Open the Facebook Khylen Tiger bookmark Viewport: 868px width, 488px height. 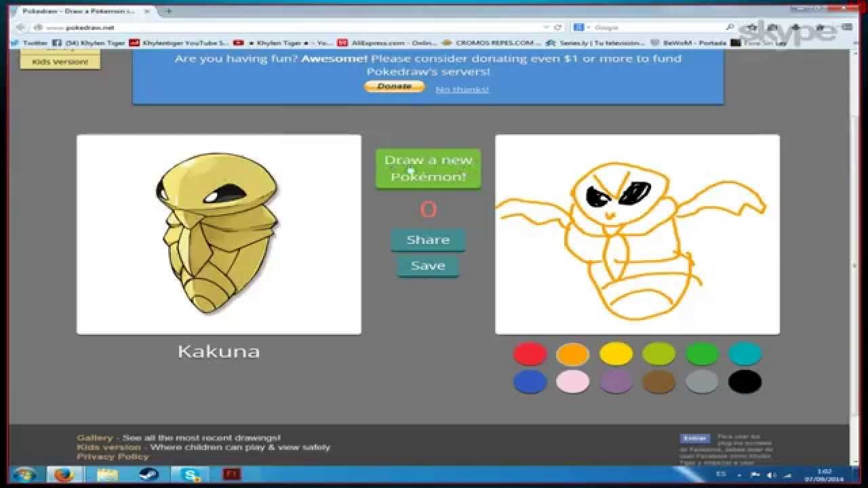89,43
